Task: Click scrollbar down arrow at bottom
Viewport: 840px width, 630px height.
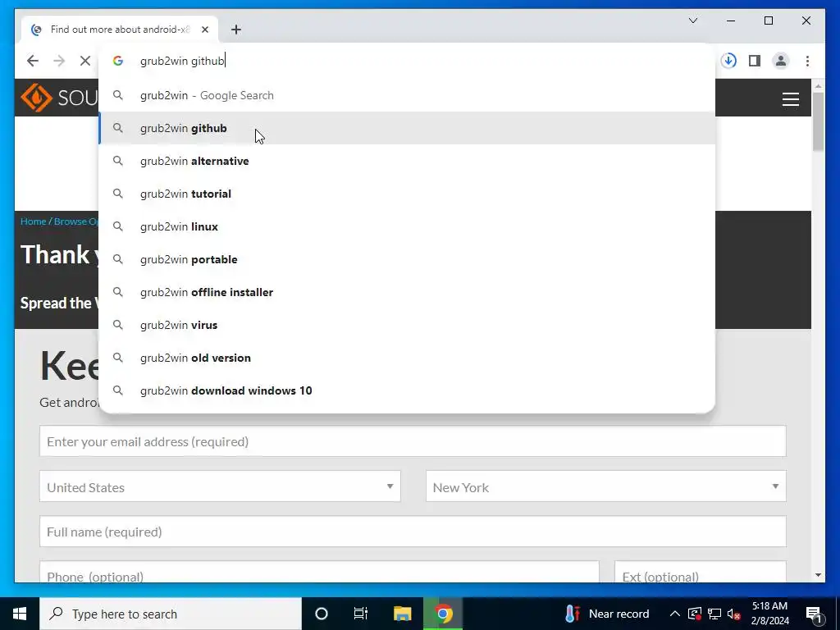Action: [818, 575]
